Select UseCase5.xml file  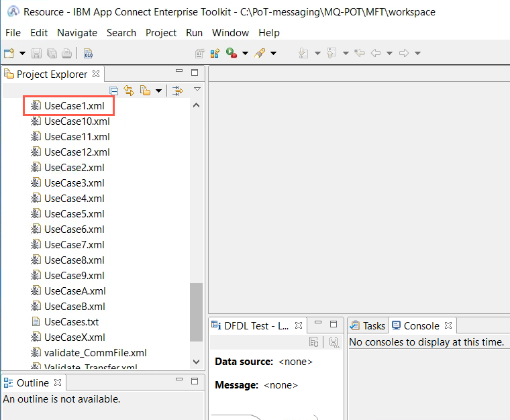point(68,214)
